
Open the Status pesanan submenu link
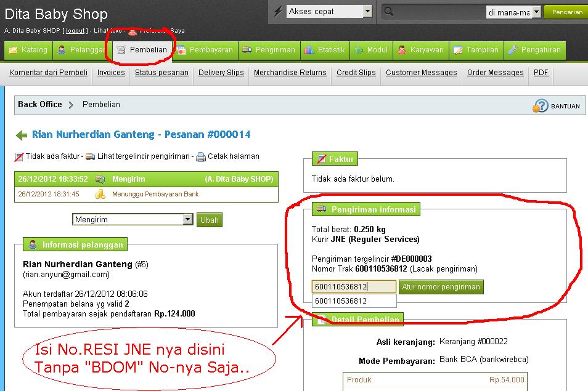click(x=161, y=72)
